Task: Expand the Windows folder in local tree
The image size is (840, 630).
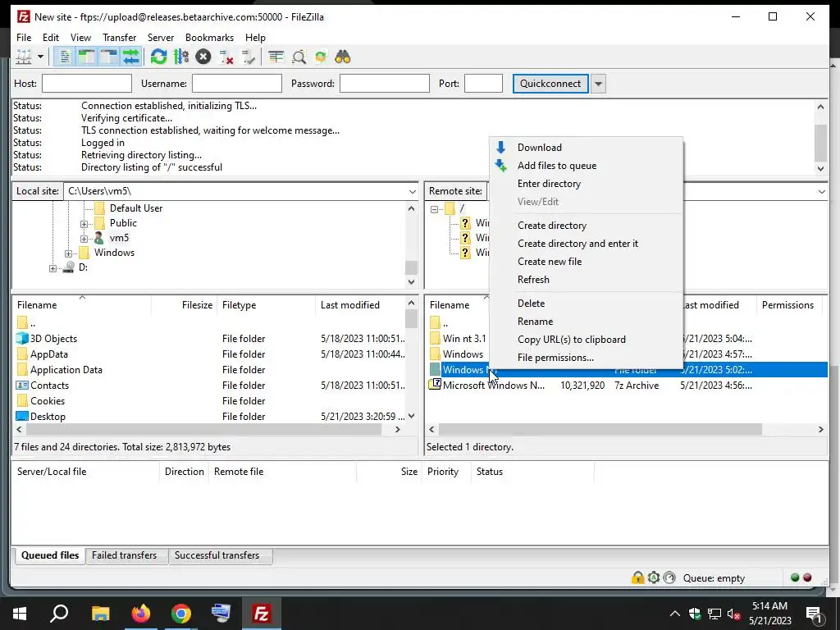Action: [69, 253]
